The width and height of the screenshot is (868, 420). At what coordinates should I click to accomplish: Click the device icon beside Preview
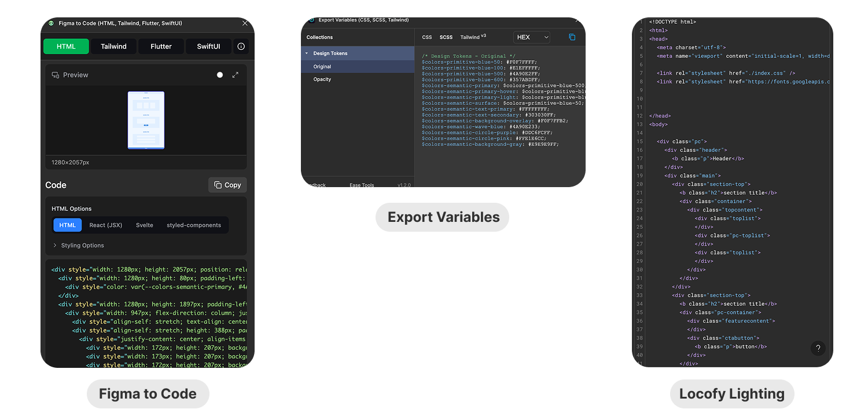56,75
